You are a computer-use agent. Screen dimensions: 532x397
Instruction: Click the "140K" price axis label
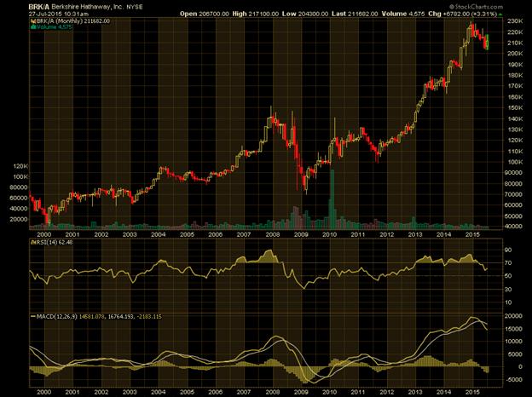pyautogui.click(x=515, y=118)
